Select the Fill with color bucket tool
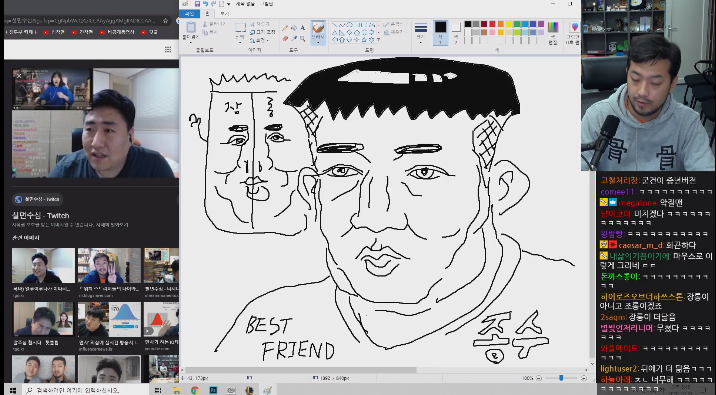Image resolution: width=716 pixels, height=395 pixels. (294, 28)
